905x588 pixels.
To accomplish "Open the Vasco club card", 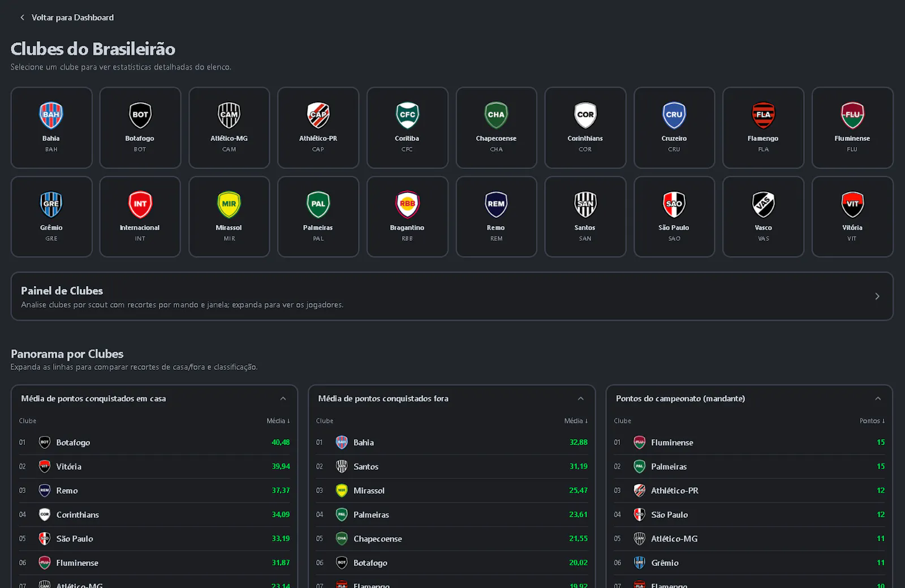I will [x=763, y=217].
